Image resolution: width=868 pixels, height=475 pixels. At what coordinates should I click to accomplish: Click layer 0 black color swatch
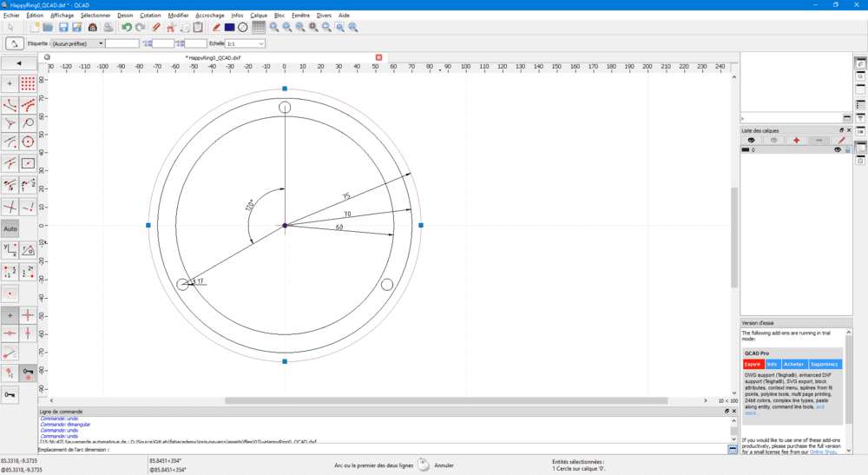[746, 150]
